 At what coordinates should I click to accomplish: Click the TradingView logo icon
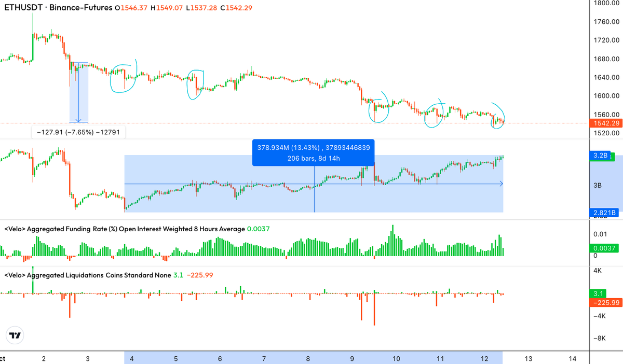[16, 336]
